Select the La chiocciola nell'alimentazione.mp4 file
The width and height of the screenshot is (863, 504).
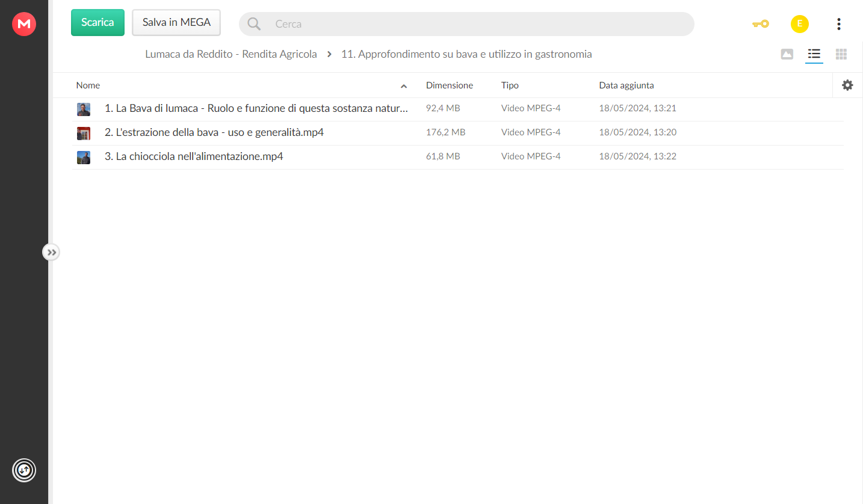457,157
